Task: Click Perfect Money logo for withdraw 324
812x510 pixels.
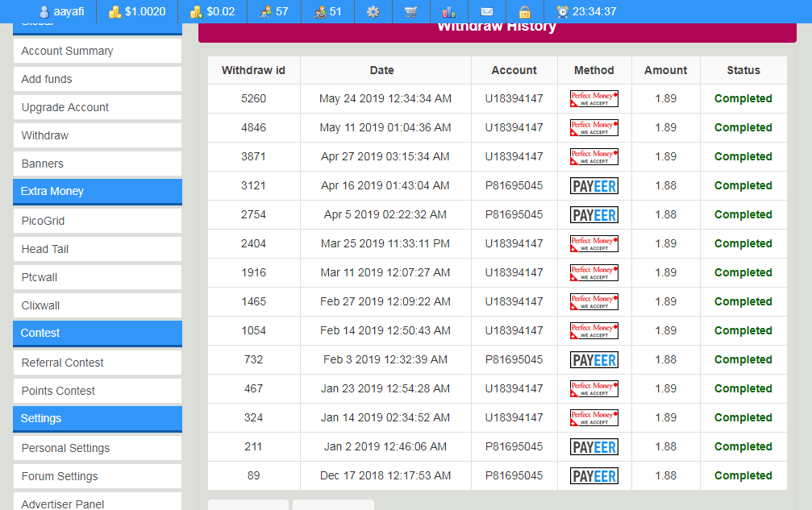Action: [594, 417]
